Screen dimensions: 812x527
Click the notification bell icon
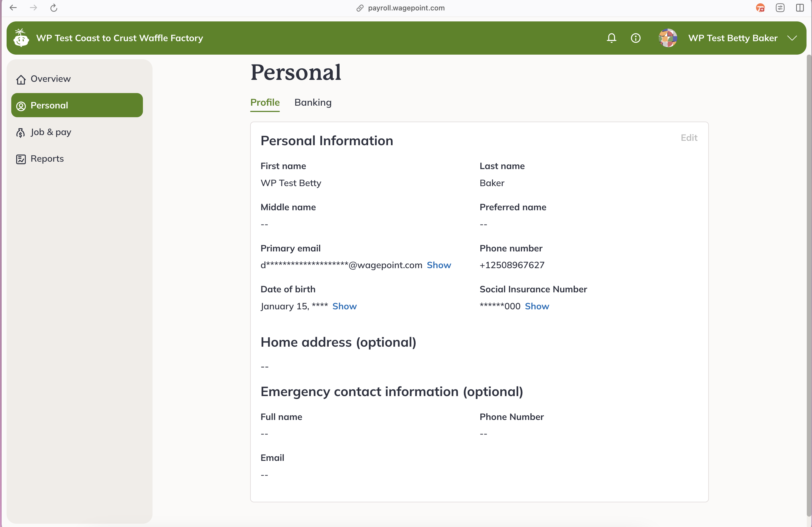point(611,38)
